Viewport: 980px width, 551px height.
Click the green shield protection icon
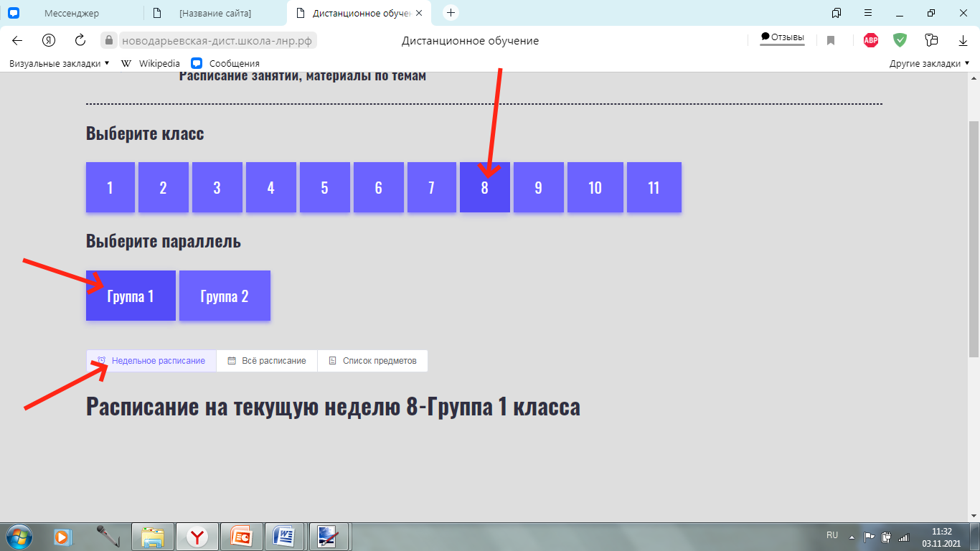(x=900, y=40)
